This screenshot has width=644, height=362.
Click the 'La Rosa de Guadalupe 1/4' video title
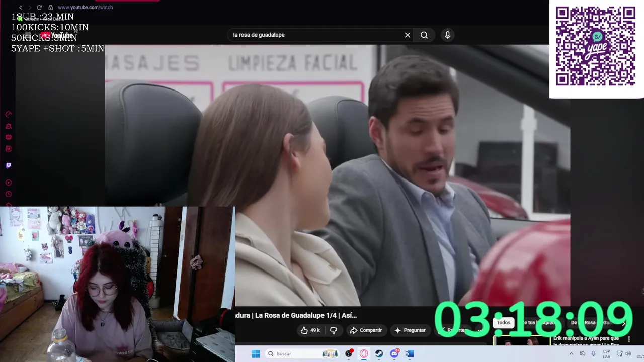(x=296, y=315)
